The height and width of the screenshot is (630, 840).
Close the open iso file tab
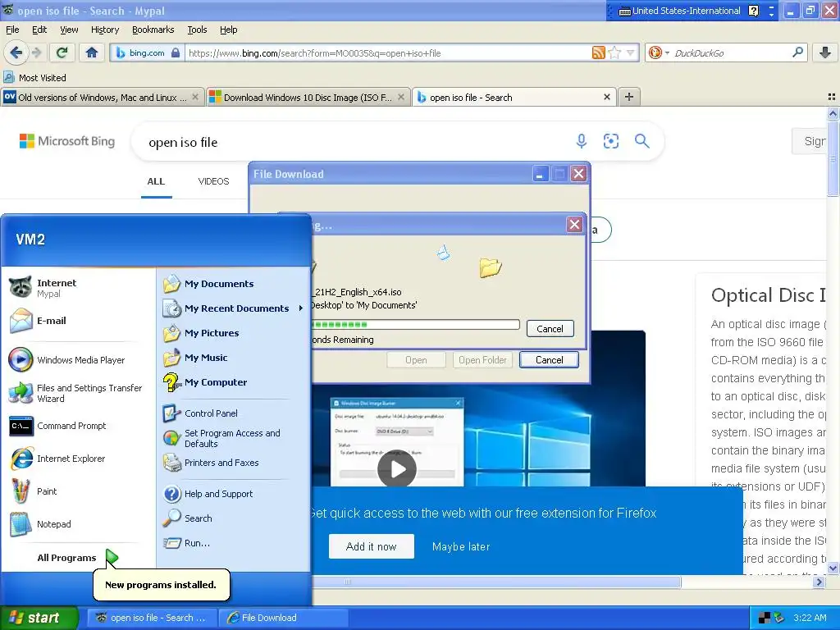tap(606, 97)
